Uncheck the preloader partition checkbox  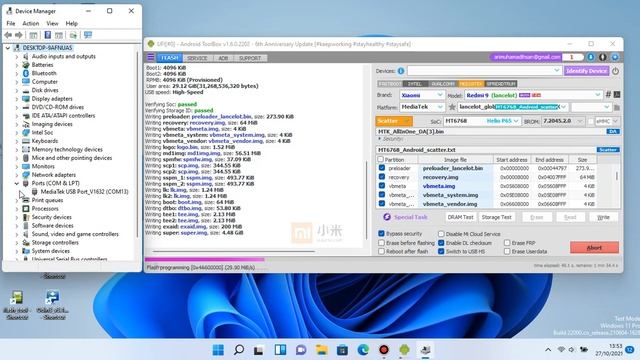point(382,168)
